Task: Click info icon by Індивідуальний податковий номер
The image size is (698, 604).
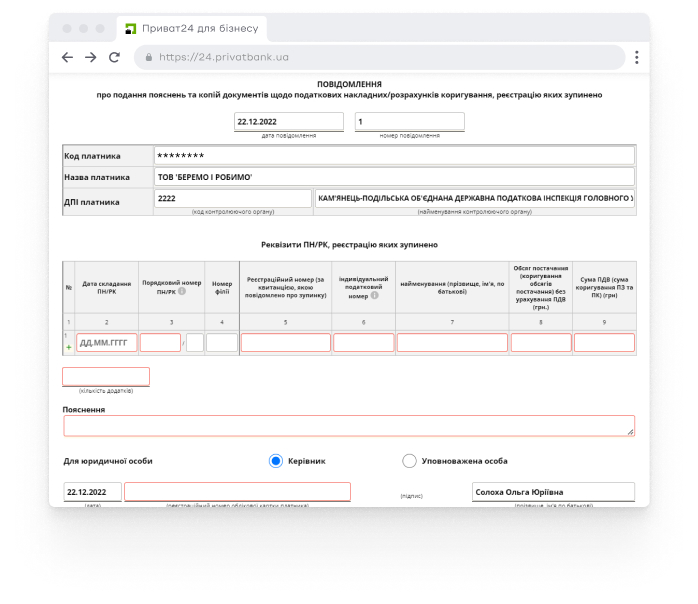Action: [x=374, y=294]
